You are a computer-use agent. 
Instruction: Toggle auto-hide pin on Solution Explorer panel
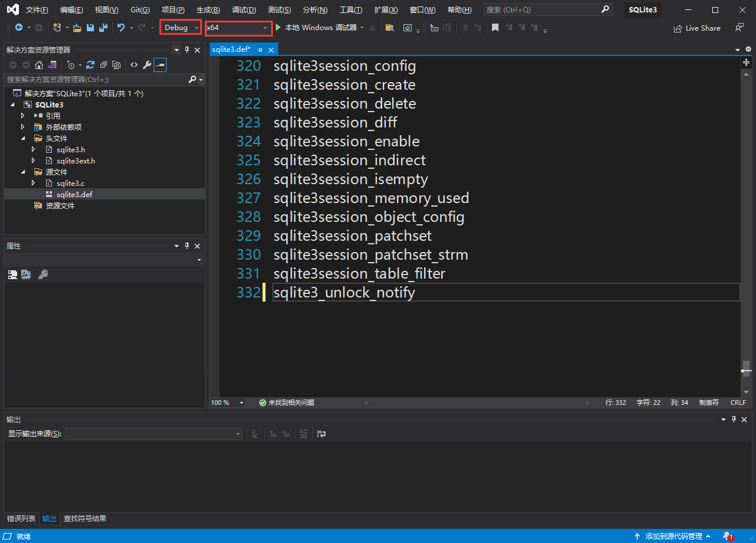tap(187, 50)
